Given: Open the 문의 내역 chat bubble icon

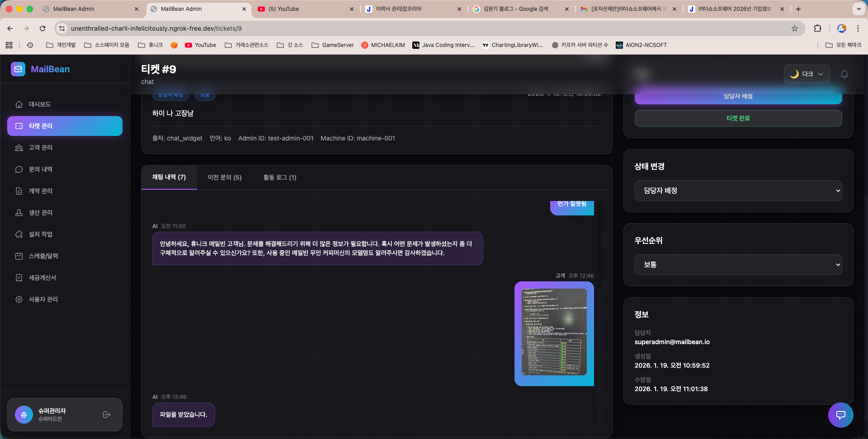Looking at the screenshot, I should point(19,169).
